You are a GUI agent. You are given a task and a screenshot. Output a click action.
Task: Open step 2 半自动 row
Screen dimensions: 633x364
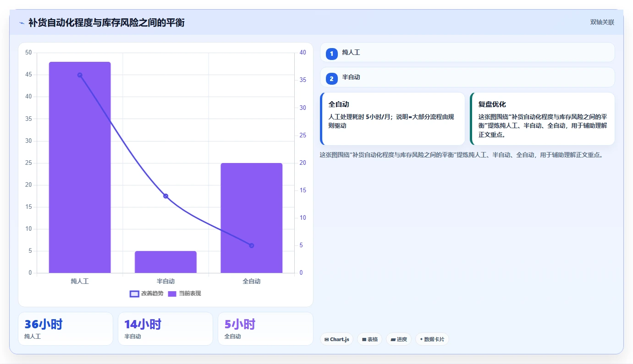pos(467,77)
